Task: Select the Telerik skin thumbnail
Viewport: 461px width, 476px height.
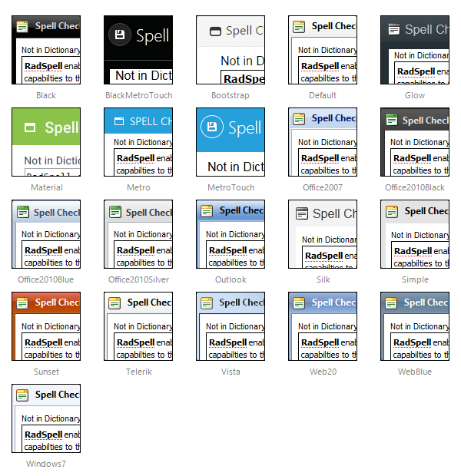Action: 138,326
